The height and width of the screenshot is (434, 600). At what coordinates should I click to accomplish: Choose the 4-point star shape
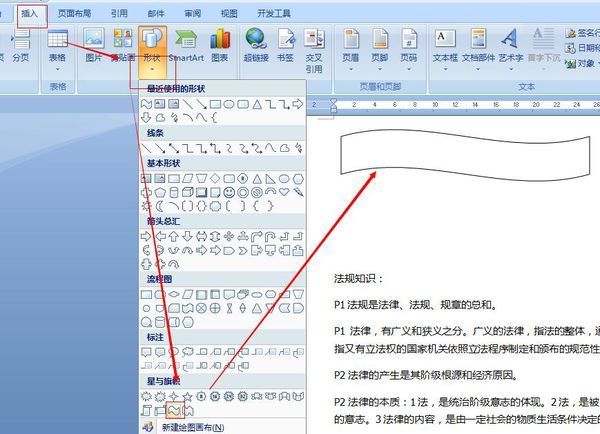click(x=174, y=396)
